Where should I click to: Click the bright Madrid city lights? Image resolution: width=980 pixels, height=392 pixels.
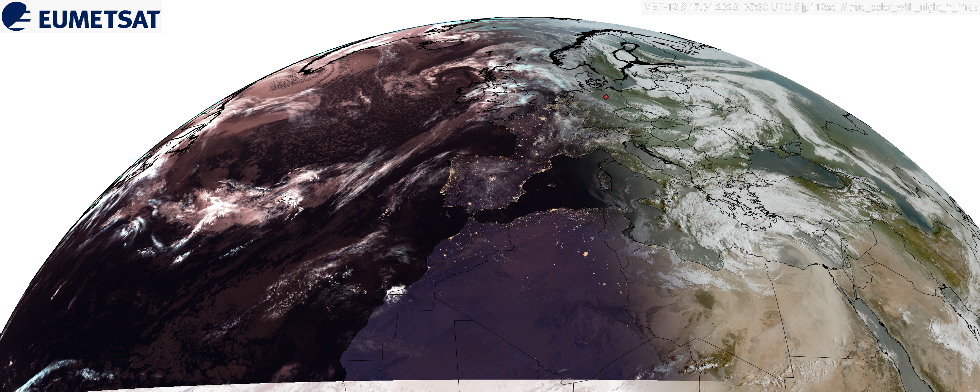click(x=492, y=179)
